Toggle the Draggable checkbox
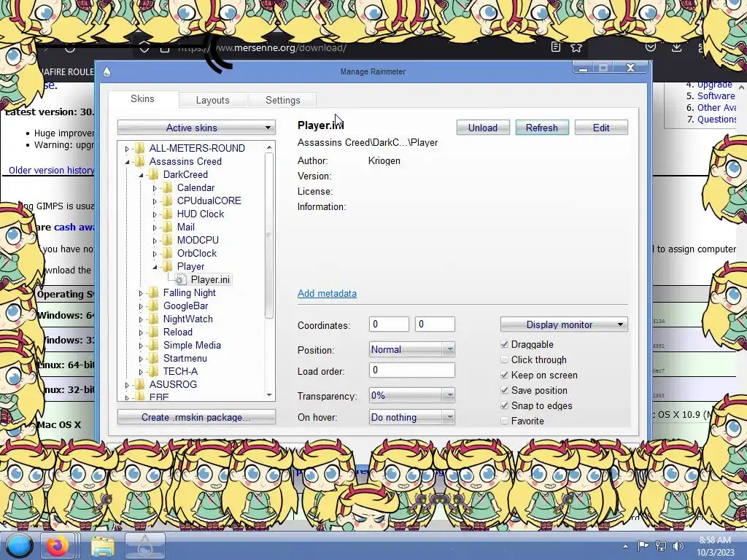This screenshot has width=747, height=560. click(505, 344)
